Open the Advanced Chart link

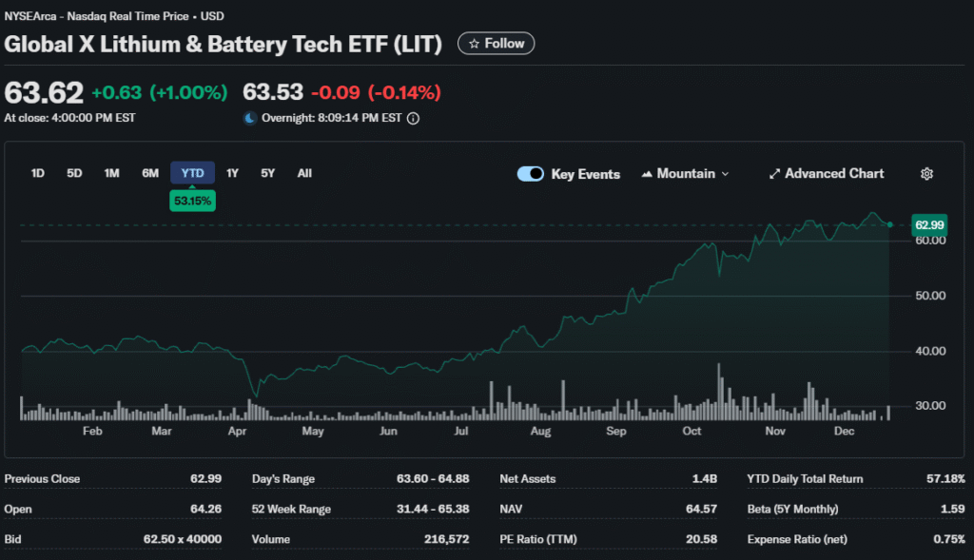pyautogui.click(x=827, y=174)
